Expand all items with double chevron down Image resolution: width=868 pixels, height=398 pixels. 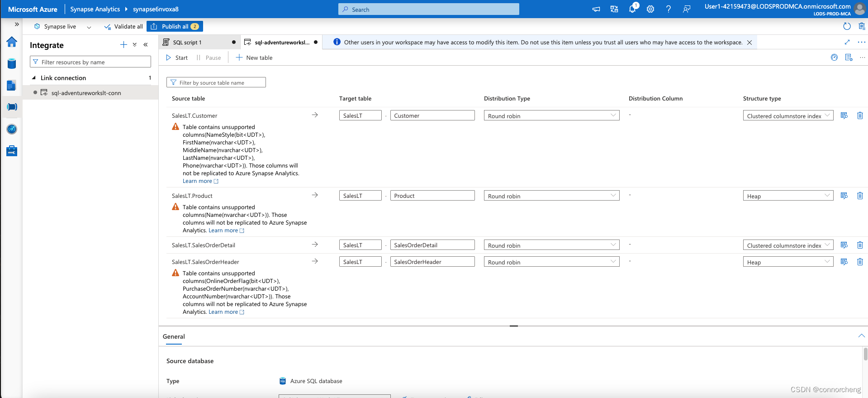tap(135, 44)
